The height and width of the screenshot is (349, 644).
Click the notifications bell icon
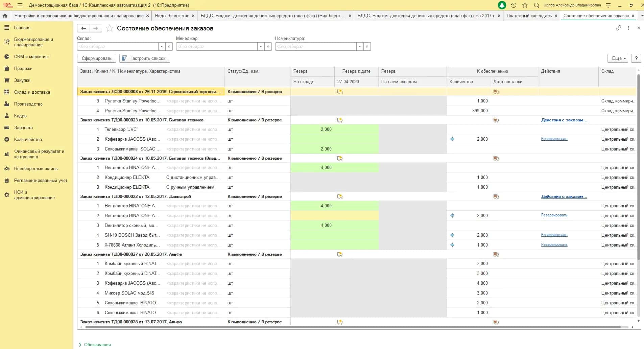pyautogui.click(x=502, y=5)
